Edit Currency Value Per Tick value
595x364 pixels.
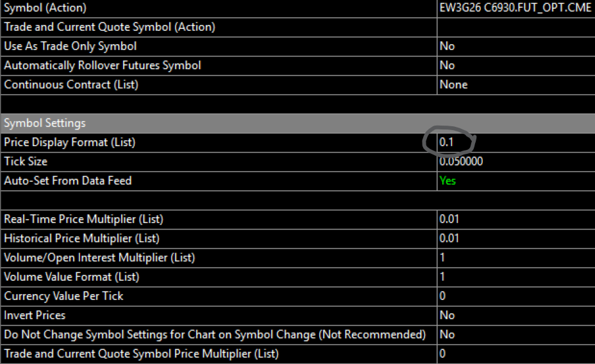(x=442, y=296)
